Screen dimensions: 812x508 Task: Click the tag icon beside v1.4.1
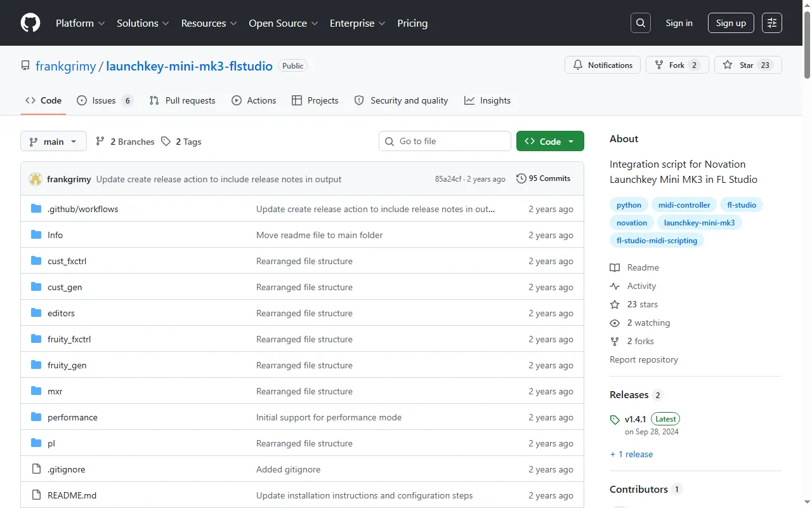point(615,419)
